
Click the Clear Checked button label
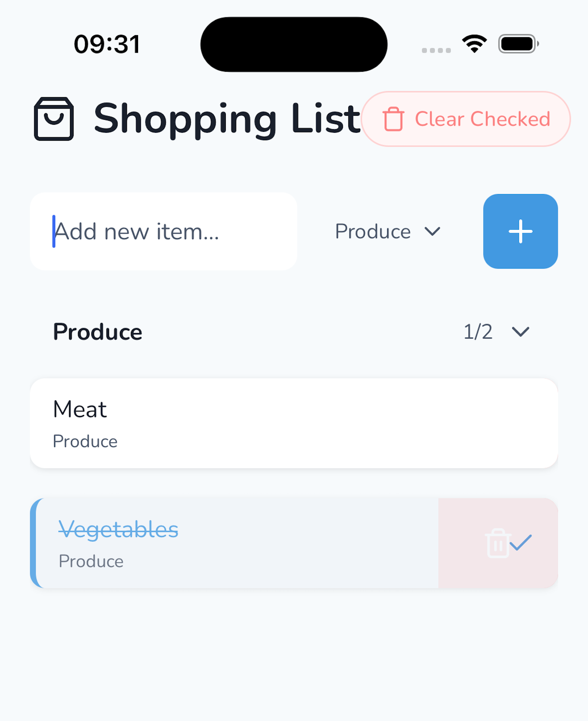[482, 119]
